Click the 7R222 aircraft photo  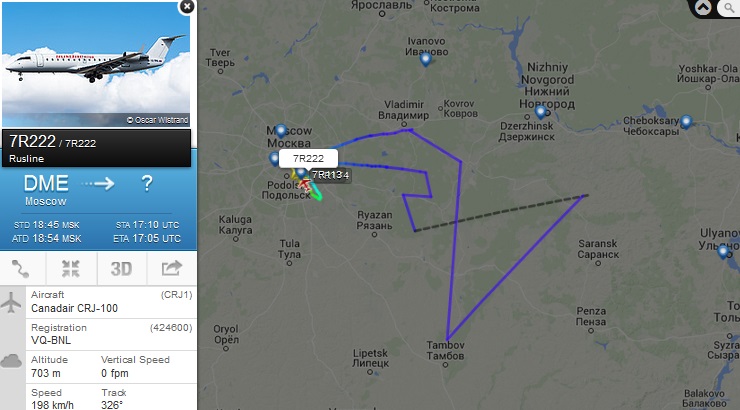(96, 64)
